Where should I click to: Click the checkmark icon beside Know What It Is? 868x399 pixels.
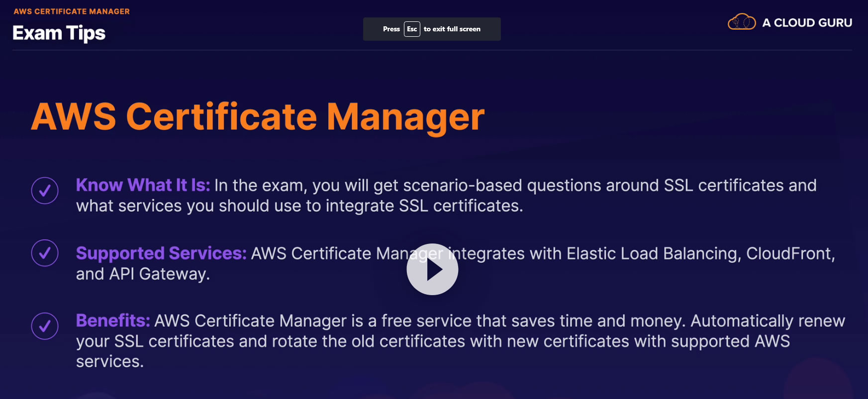tap(45, 191)
